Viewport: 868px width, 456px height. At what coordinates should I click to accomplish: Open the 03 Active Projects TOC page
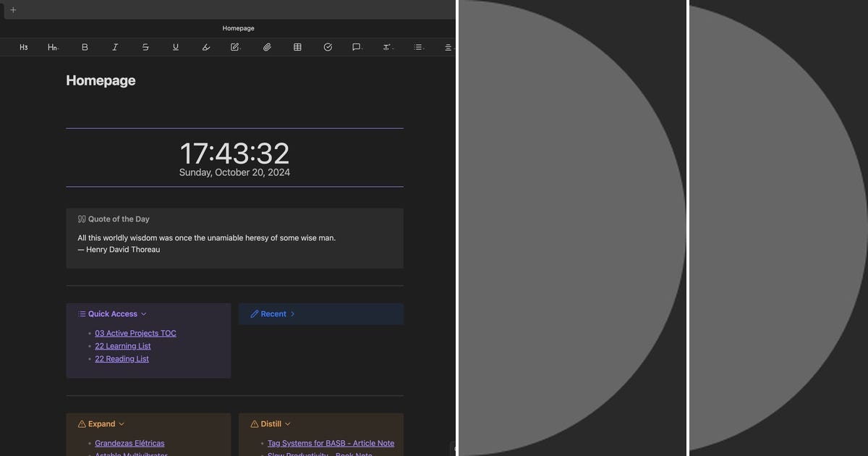point(135,333)
